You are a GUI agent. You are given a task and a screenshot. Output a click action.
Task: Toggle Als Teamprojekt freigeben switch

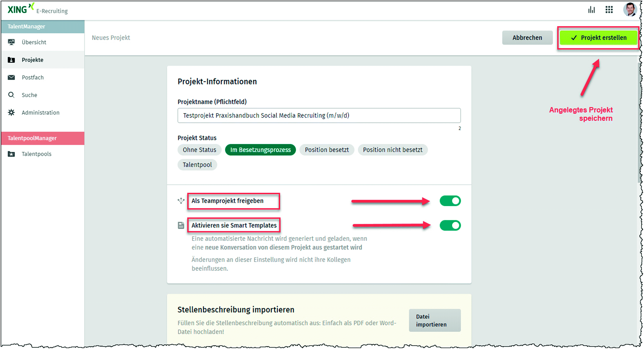(x=450, y=201)
